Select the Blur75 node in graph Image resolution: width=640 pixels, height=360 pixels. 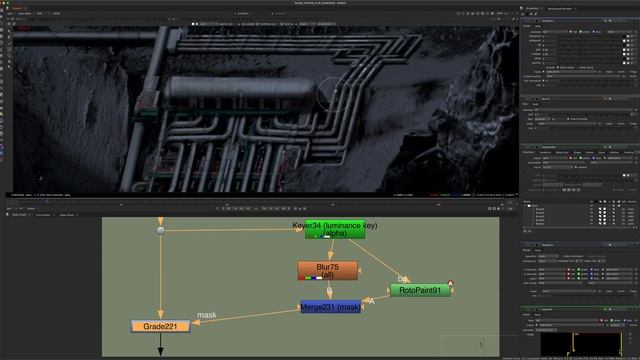click(x=328, y=271)
